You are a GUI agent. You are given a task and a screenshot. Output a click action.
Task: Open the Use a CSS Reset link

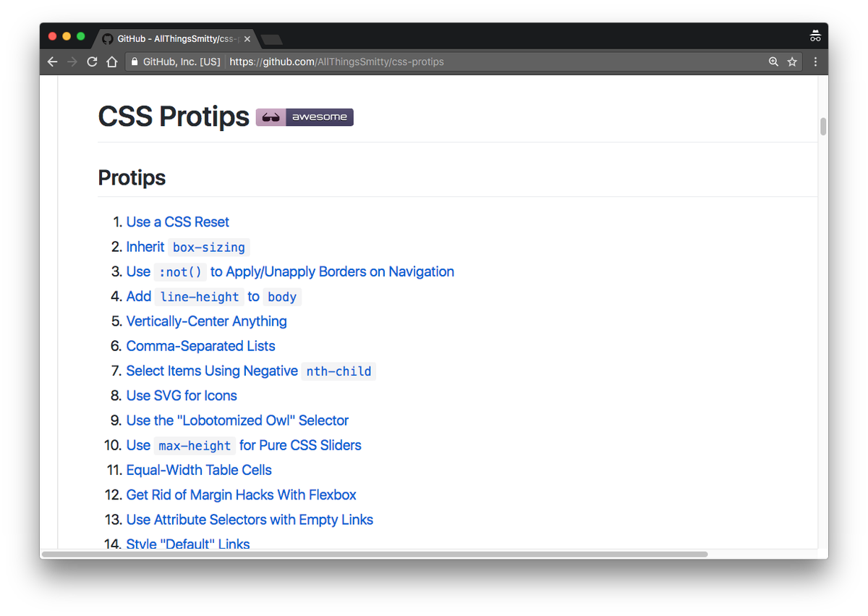pos(177,221)
